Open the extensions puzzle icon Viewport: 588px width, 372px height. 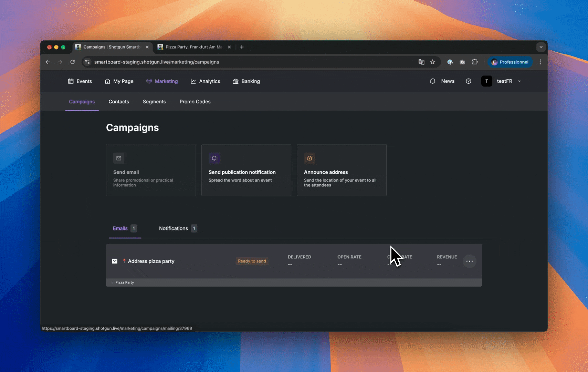(x=475, y=62)
